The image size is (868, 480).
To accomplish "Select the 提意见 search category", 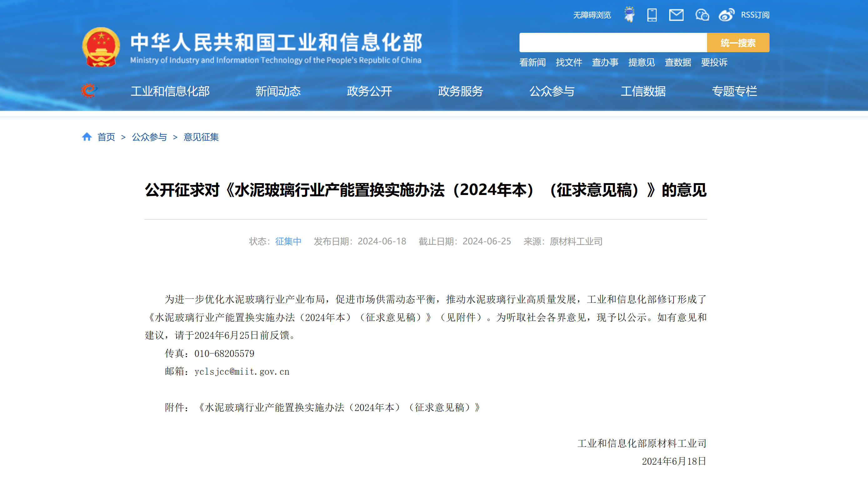I will click(642, 62).
